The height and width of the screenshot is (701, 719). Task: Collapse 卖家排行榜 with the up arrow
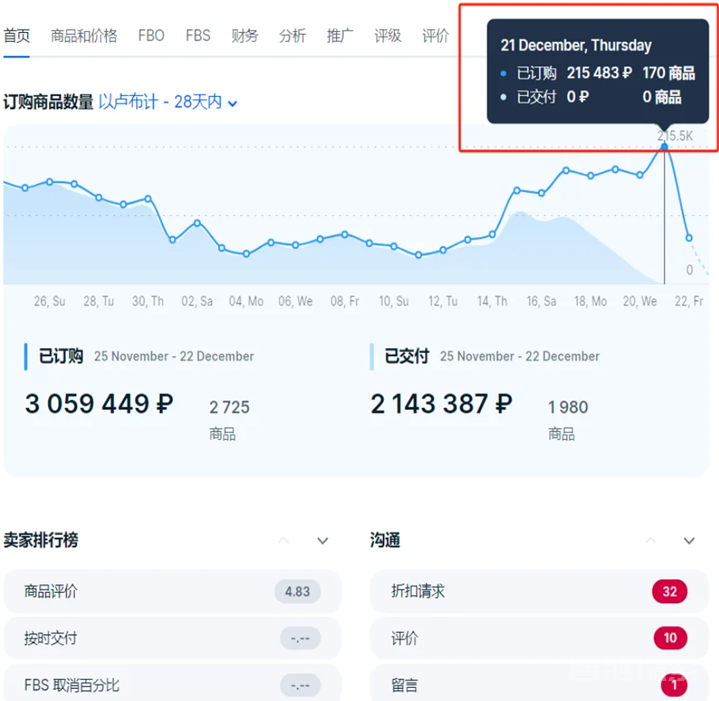coord(284,540)
